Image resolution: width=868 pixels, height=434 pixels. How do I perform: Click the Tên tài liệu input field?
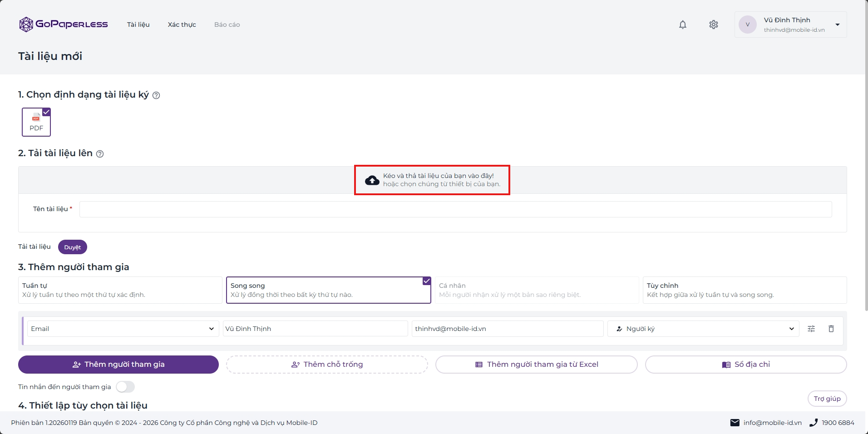pos(456,209)
